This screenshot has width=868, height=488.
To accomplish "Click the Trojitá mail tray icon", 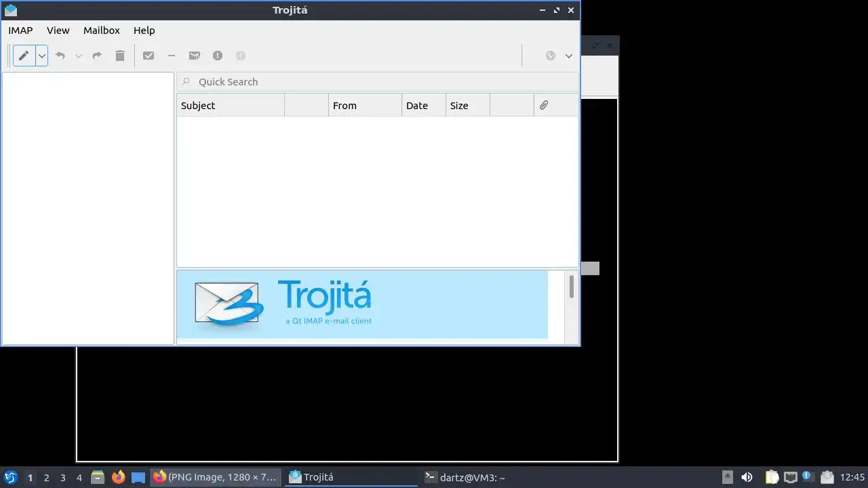I will pyautogui.click(x=826, y=477).
